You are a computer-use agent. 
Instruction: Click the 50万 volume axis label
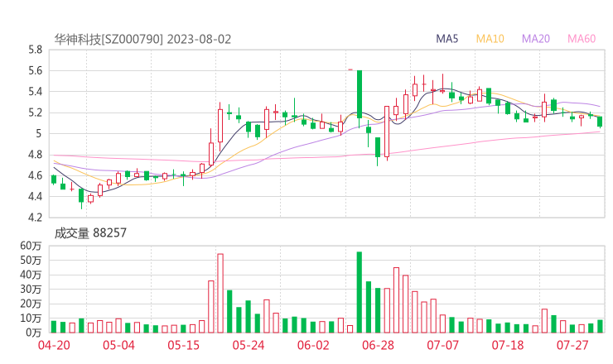click(31, 260)
